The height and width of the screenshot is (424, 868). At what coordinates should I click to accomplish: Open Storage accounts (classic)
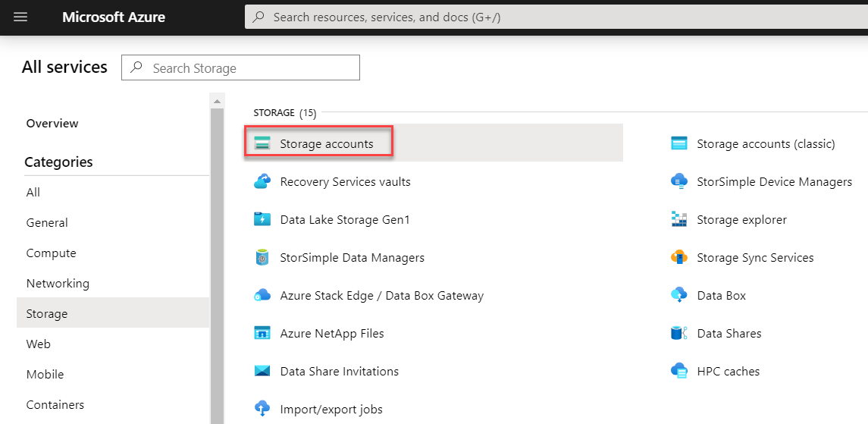point(766,144)
